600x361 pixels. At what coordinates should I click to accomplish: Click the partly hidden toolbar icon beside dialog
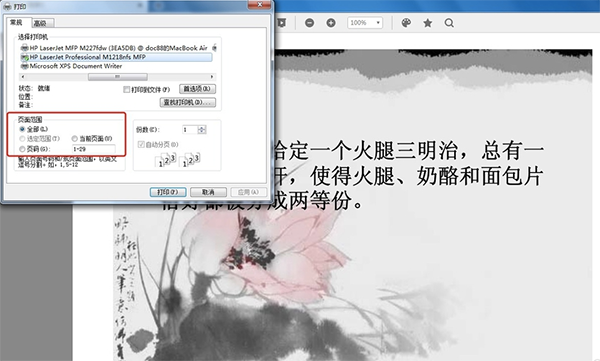[282, 23]
